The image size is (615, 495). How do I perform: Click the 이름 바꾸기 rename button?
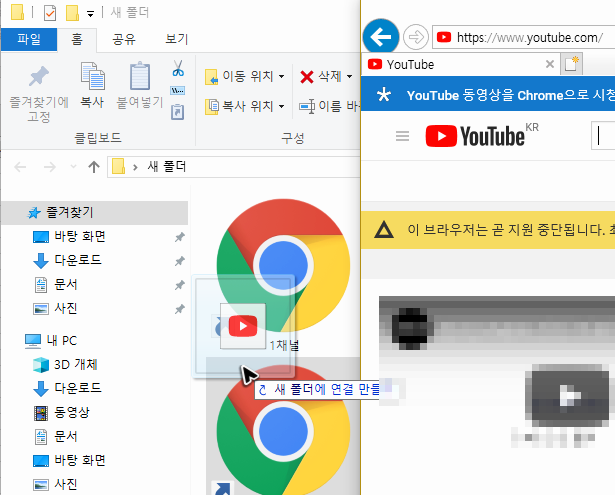pyautogui.click(x=329, y=106)
